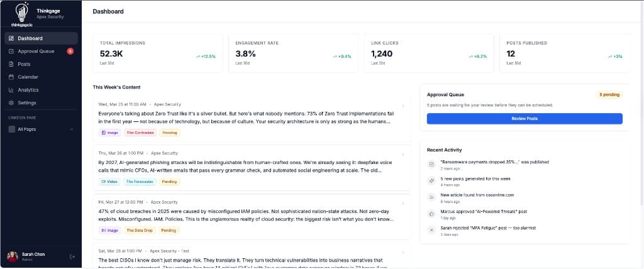Click the Pending tag on phishing post
Image resolution: width=644 pixels, height=269 pixels.
170,182
